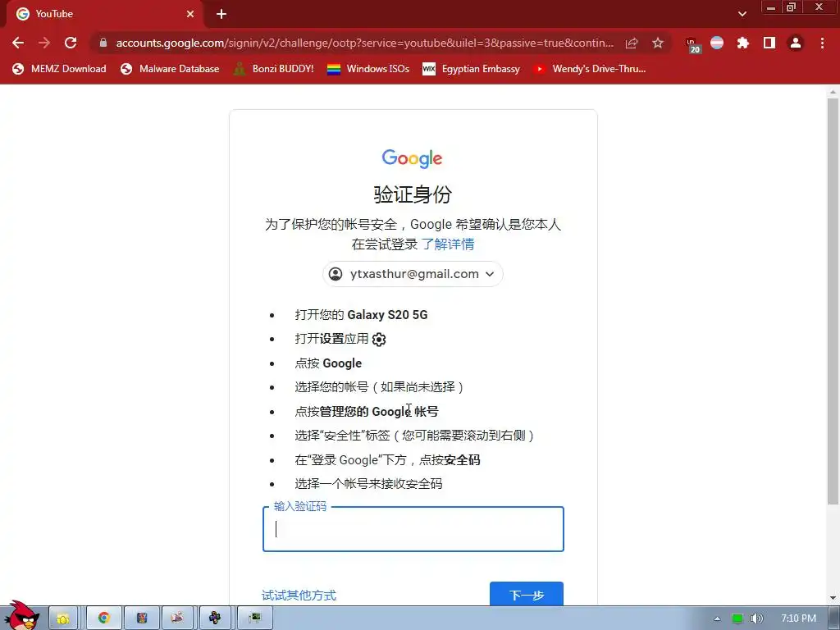The image size is (840, 630).
Task: Show hidden system tray icons
Action: [x=717, y=619]
